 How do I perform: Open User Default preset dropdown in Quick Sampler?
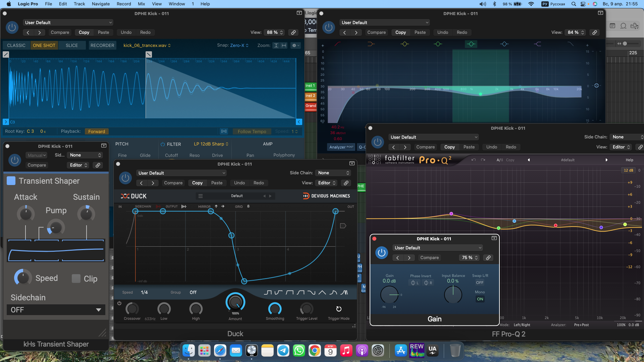[x=68, y=22]
